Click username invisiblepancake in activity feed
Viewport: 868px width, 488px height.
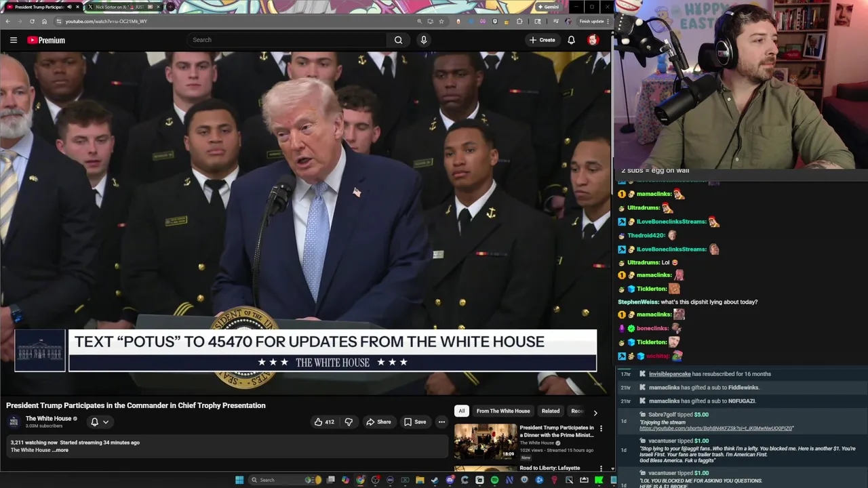pos(670,373)
